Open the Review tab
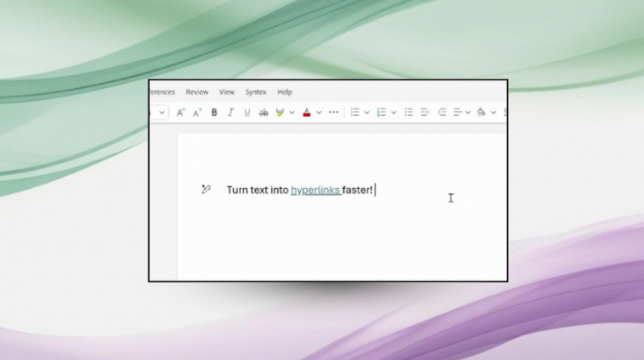 (x=197, y=92)
